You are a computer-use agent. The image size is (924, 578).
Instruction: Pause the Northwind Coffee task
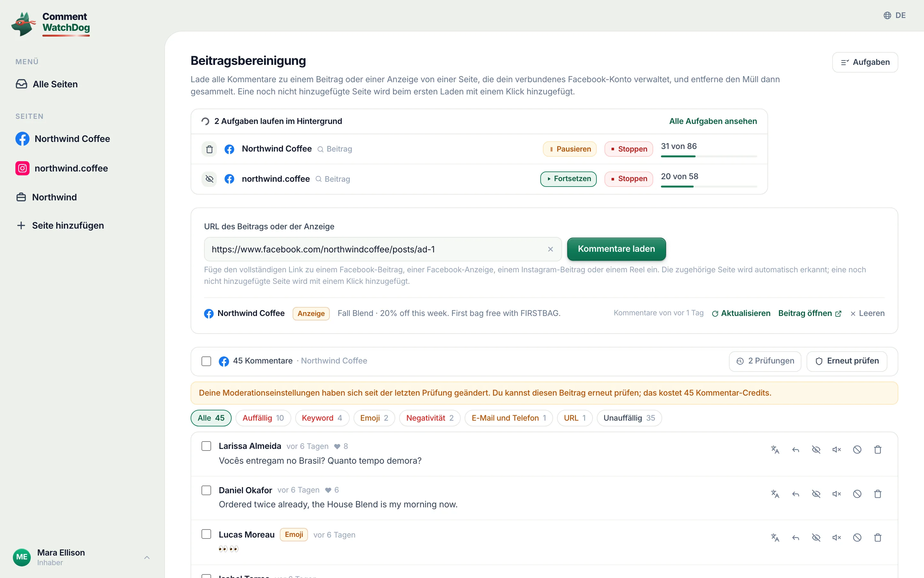(569, 149)
